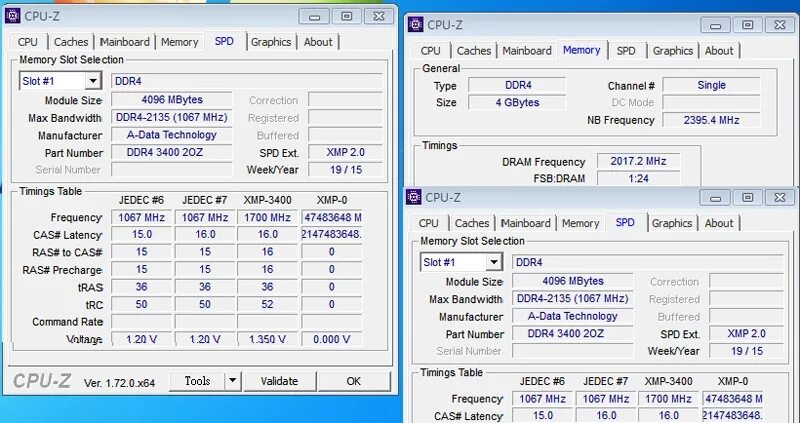Click FSB:DRAM ratio 1:24 value

(638, 179)
